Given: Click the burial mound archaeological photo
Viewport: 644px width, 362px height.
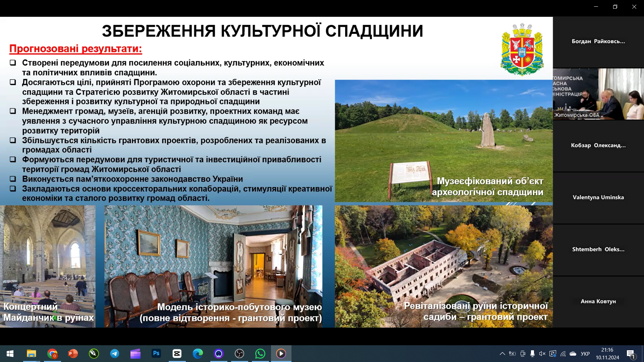Looking at the screenshot, I should tap(443, 141).
